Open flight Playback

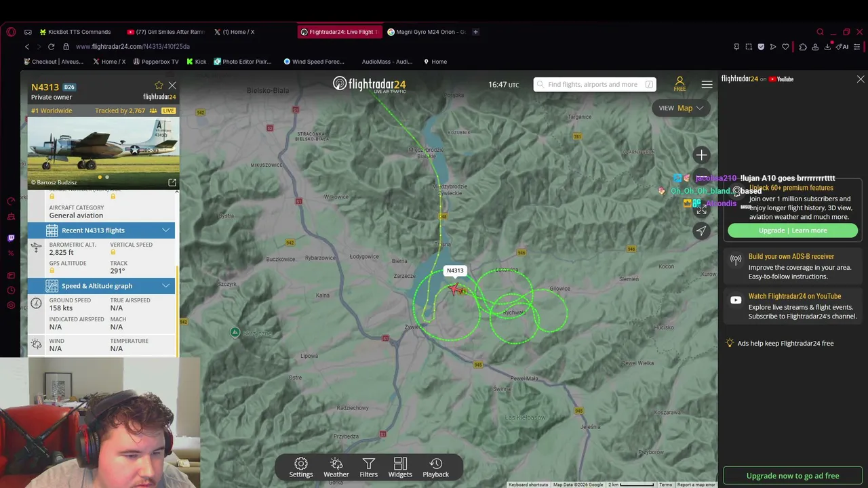[x=436, y=467]
